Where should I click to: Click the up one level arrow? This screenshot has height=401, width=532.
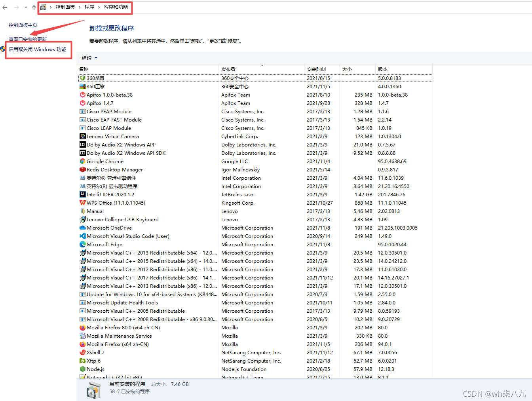[x=34, y=7]
